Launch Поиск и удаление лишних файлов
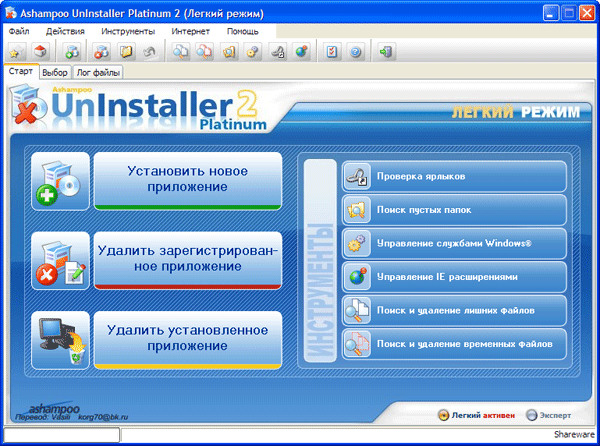Screen dimensions: 600x446 pos(454,310)
